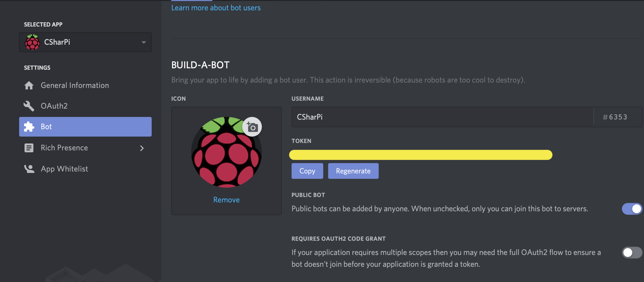Go to the OAuth2 settings page

(54, 106)
